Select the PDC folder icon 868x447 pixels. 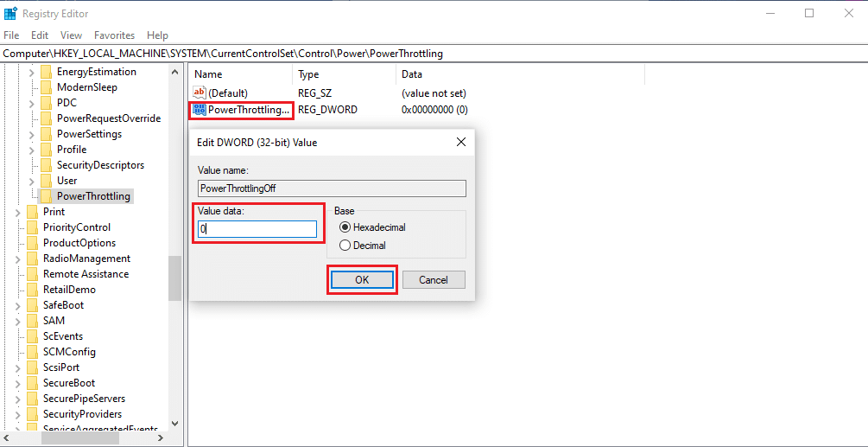click(x=47, y=103)
